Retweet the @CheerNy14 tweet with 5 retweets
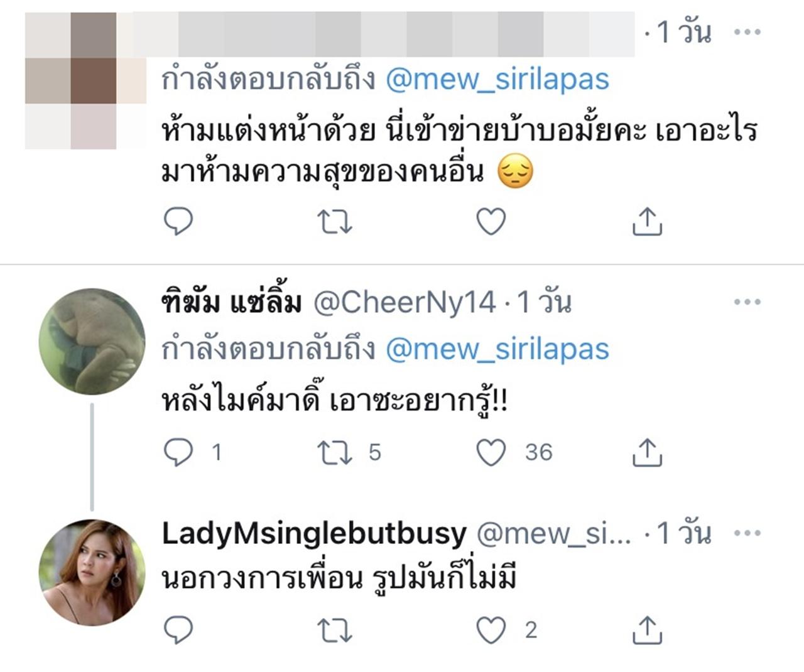This screenshot has width=804, height=672. [x=334, y=452]
